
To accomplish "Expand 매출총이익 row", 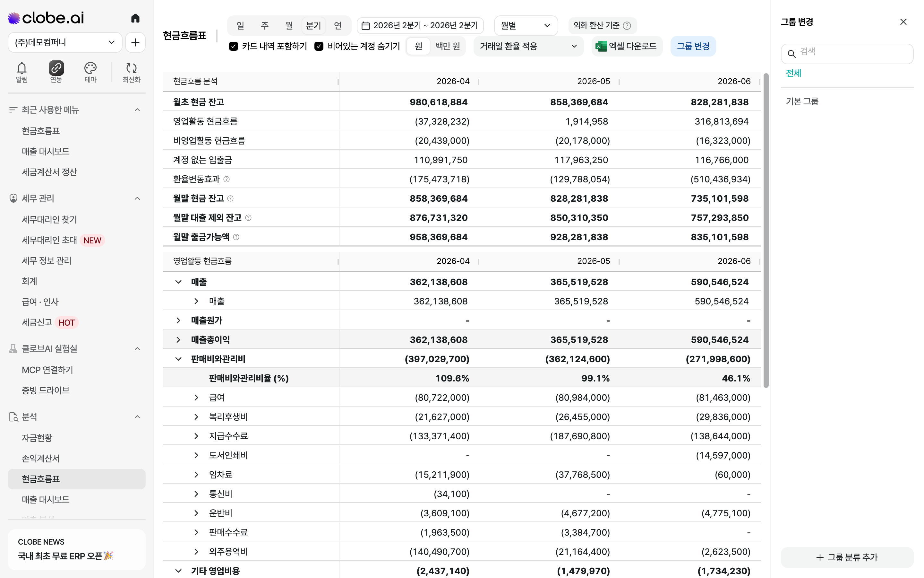I will tap(178, 340).
